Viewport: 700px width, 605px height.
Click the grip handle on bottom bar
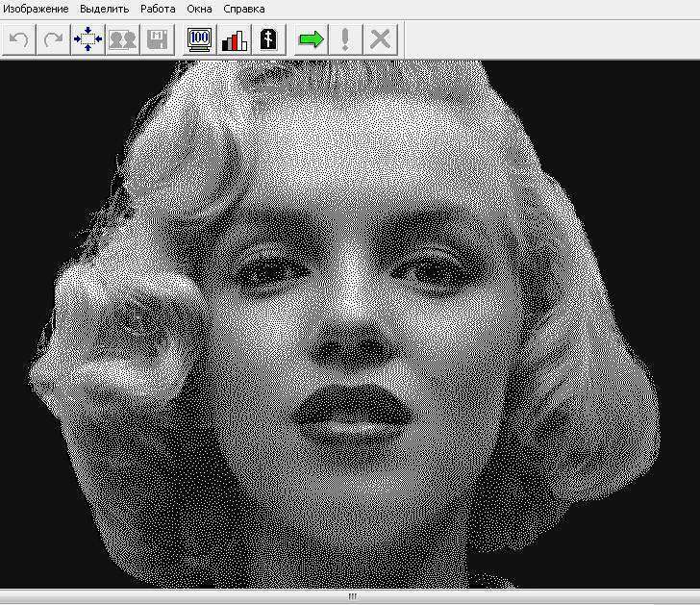(x=351, y=597)
